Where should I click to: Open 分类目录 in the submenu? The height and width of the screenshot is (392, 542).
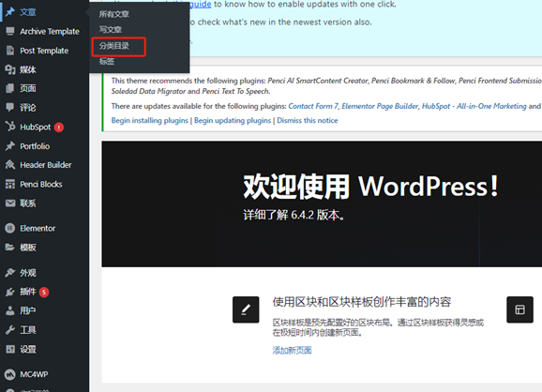coord(114,46)
